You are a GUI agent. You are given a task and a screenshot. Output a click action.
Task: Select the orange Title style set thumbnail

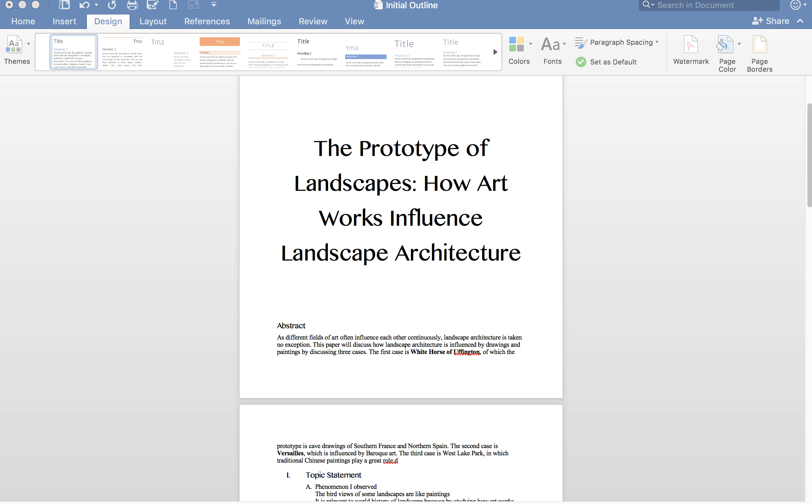219,52
